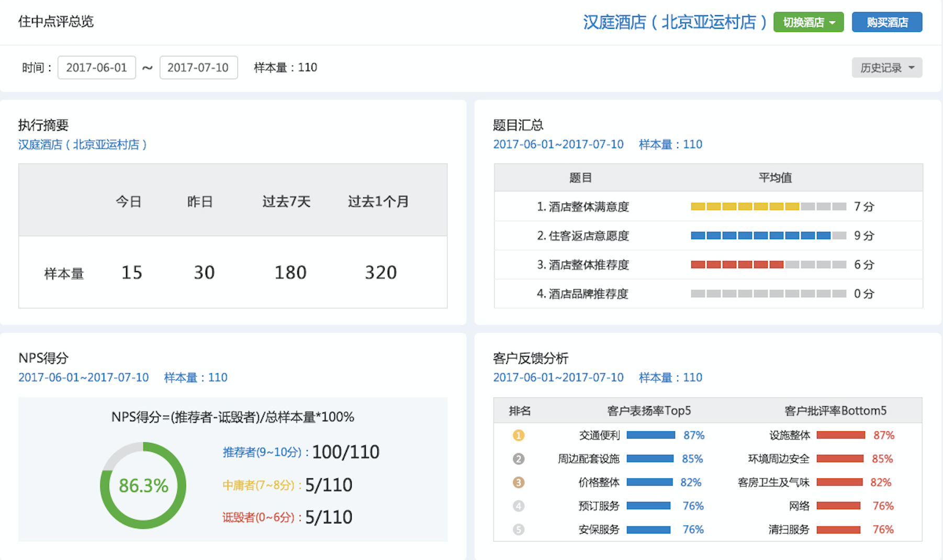Click rank 1 gold badge icon

[x=519, y=435]
